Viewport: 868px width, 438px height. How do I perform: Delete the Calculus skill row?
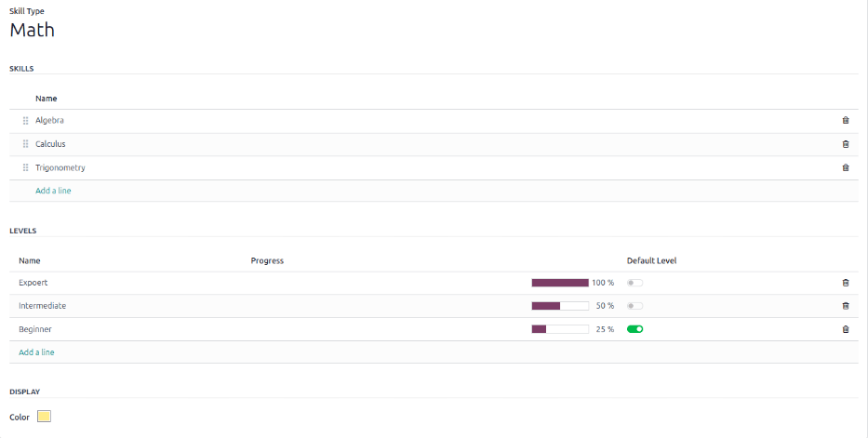[845, 144]
